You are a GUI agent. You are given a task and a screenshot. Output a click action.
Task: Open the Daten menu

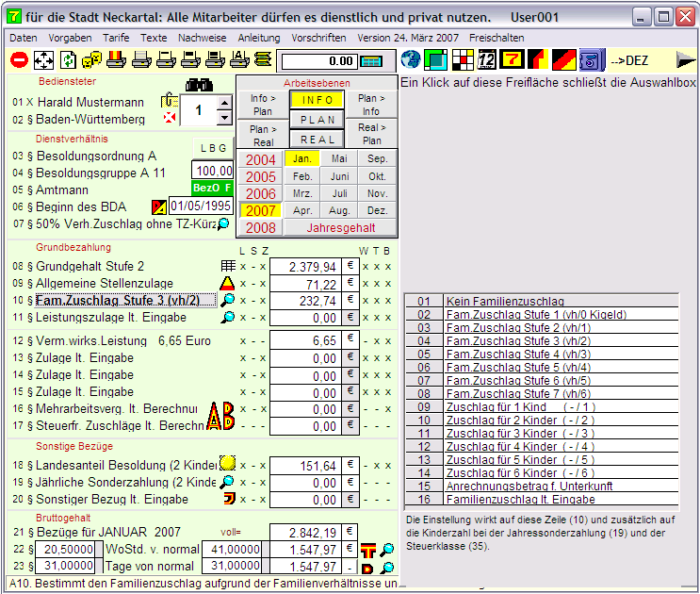pos(24,38)
